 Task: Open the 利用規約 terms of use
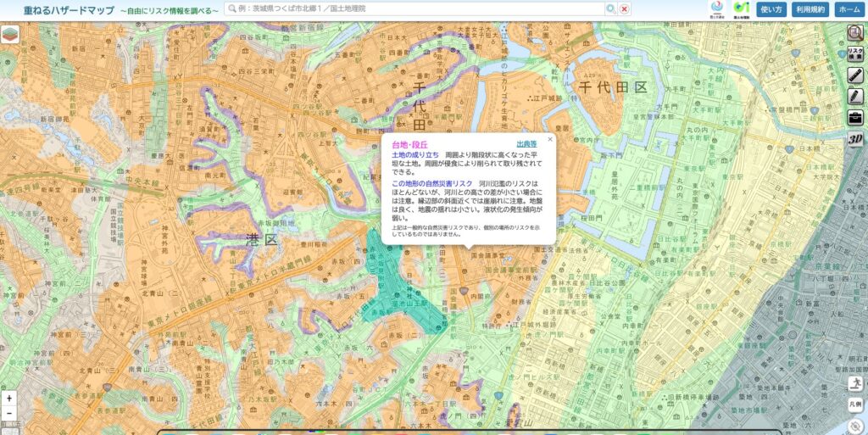tap(810, 9)
